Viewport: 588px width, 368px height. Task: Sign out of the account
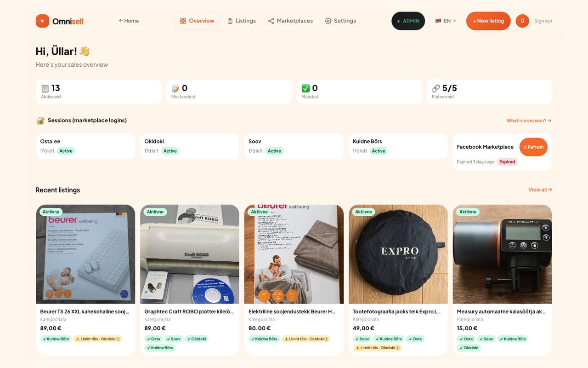point(543,21)
